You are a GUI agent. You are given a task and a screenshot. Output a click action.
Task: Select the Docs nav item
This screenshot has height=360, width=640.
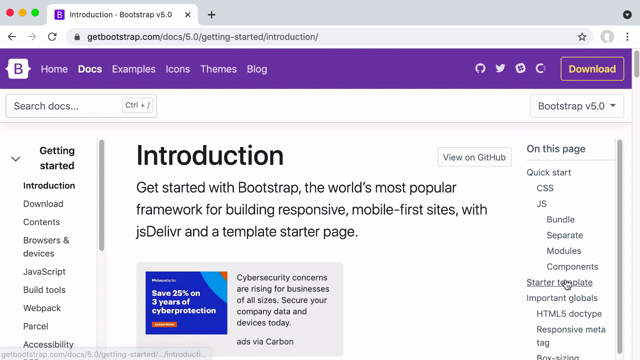(90, 69)
